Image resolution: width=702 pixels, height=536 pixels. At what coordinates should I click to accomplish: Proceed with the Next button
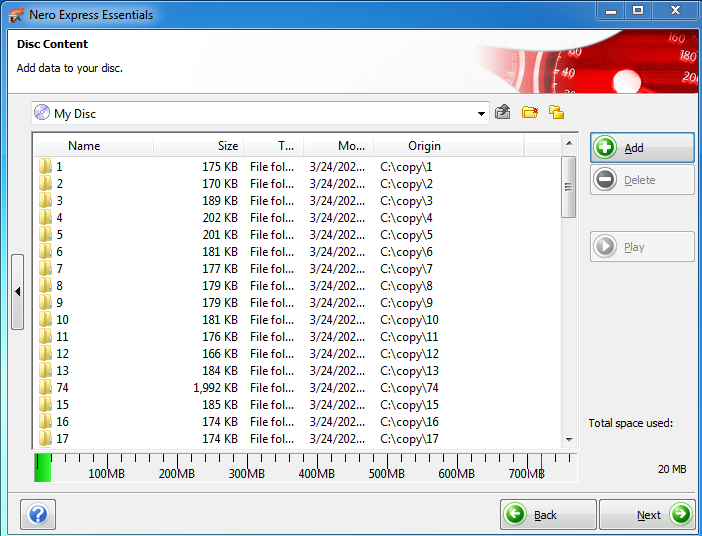647,515
